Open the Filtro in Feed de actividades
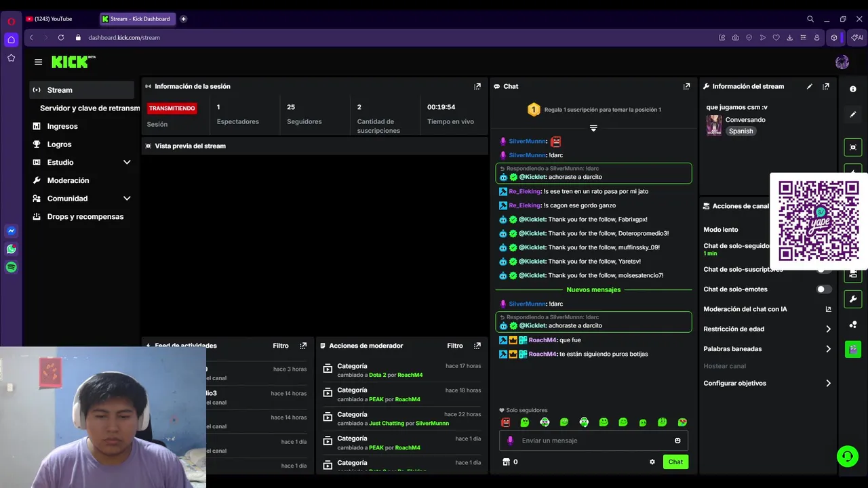This screenshot has height=488, width=868. point(281,346)
